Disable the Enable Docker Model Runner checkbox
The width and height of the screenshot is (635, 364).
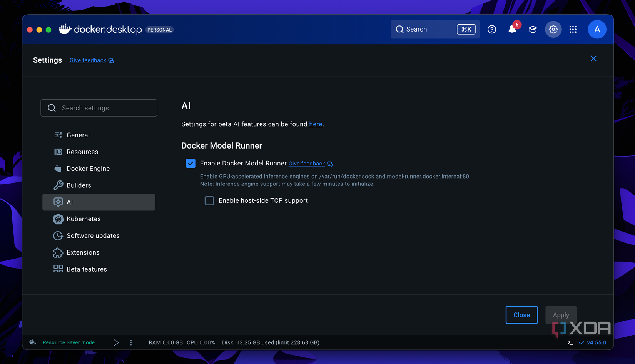pos(190,163)
